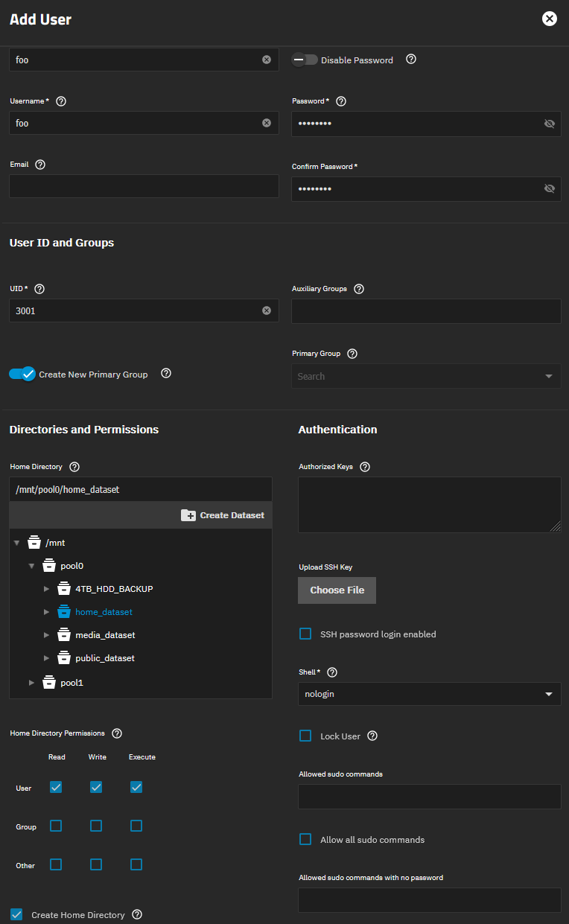
Task: Expand the pool1 tree node
Action: [x=31, y=682]
